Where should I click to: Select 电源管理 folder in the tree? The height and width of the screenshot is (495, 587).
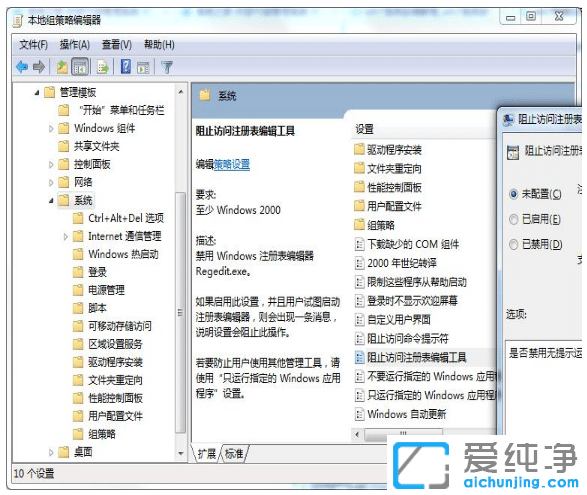(x=106, y=290)
